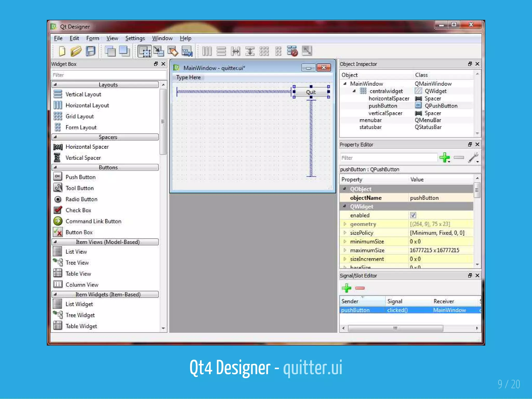Close the Object Inspector dock panel

(x=477, y=64)
